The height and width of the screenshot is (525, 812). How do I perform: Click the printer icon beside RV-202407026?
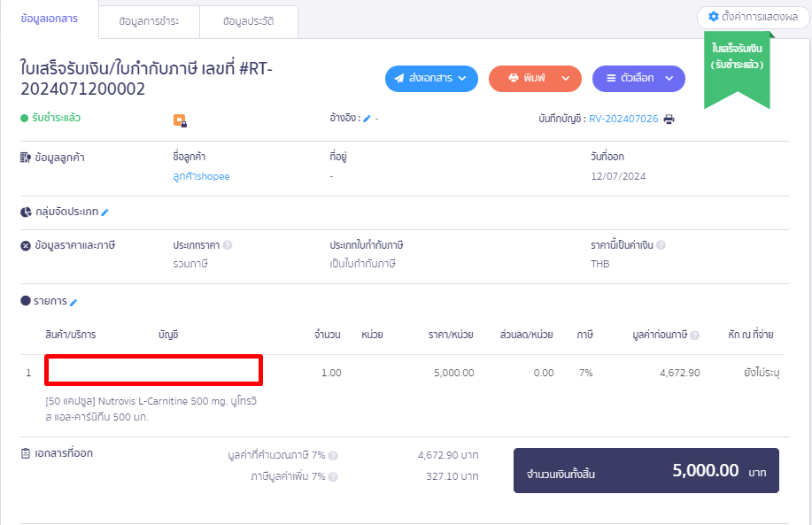669,118
